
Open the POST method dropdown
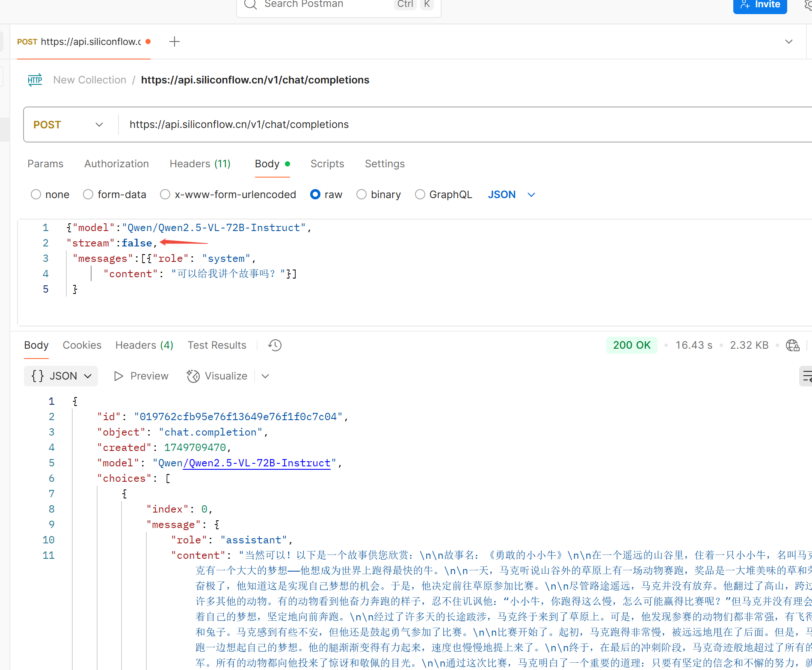(68, 125)
